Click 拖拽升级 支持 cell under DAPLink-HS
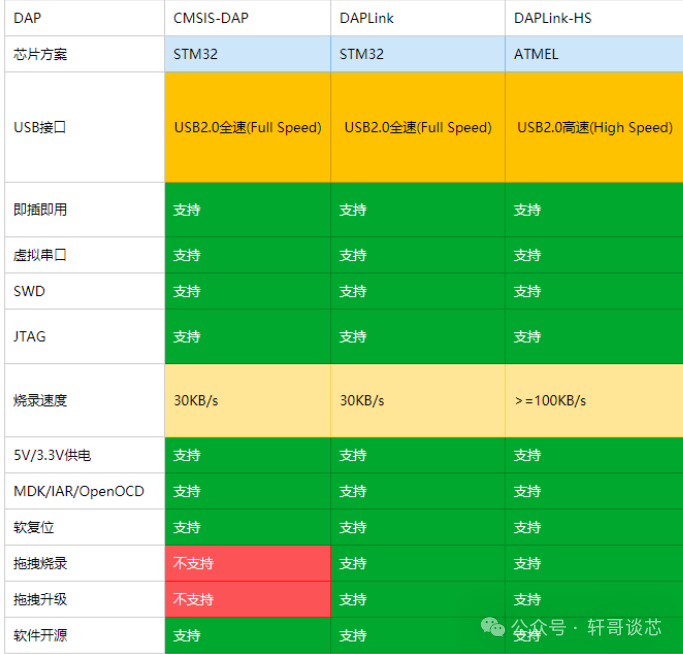 click(594, 600)
